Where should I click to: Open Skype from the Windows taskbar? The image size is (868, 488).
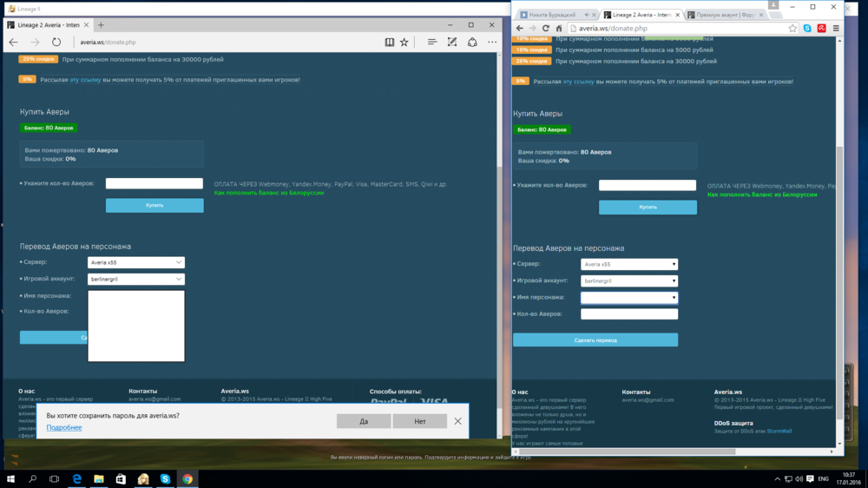(165, 478)
